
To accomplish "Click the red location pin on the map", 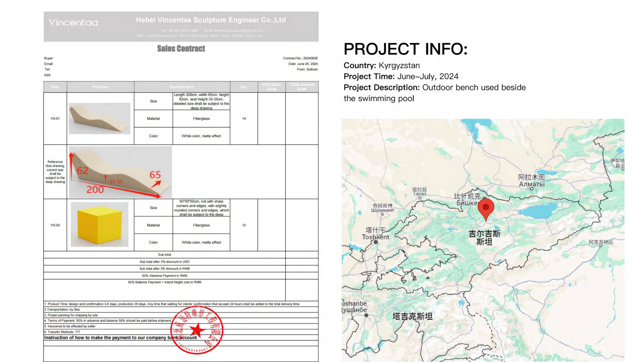I will coord(486,208).
